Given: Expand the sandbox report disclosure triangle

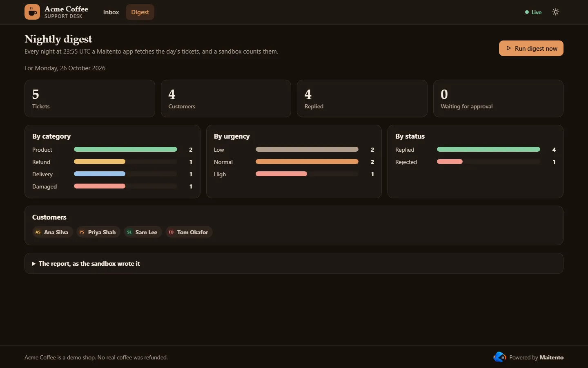Looking at the screenshot, I should pos(34,264).
